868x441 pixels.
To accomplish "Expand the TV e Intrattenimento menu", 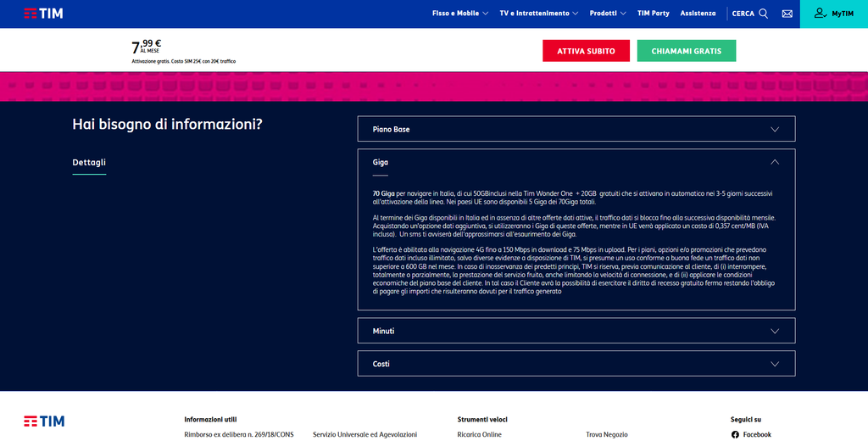I will (538, 14).
